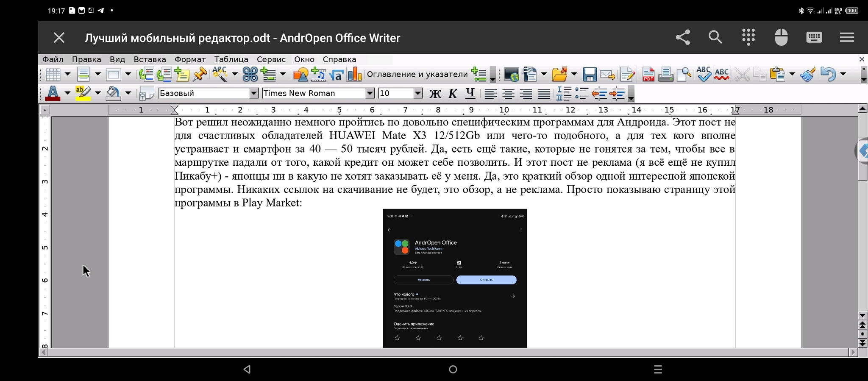Open the Формат menu

pyautogui.click(x=190, y=59)
